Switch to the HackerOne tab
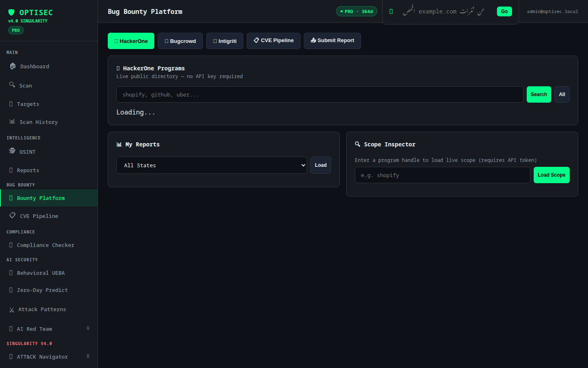Image resolution: width=588 pixels, height=368 pixels. pos(131,41)
